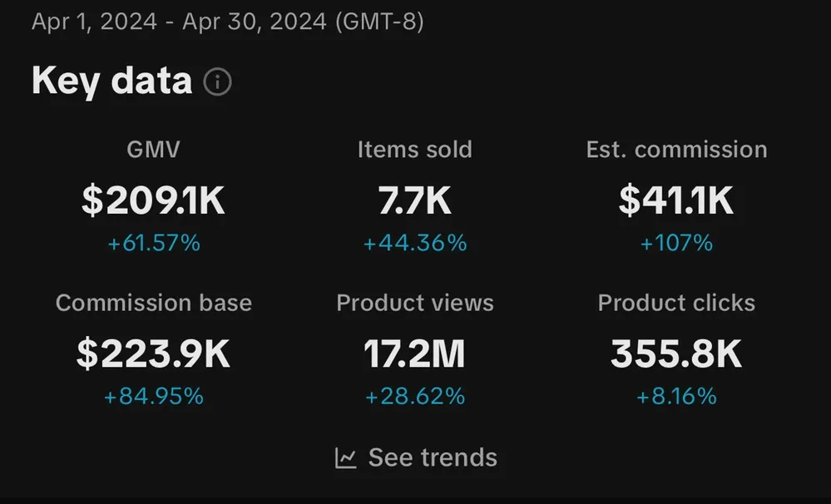Click the +44.36% items sold change
831x504 pixels.
(415, 243)
